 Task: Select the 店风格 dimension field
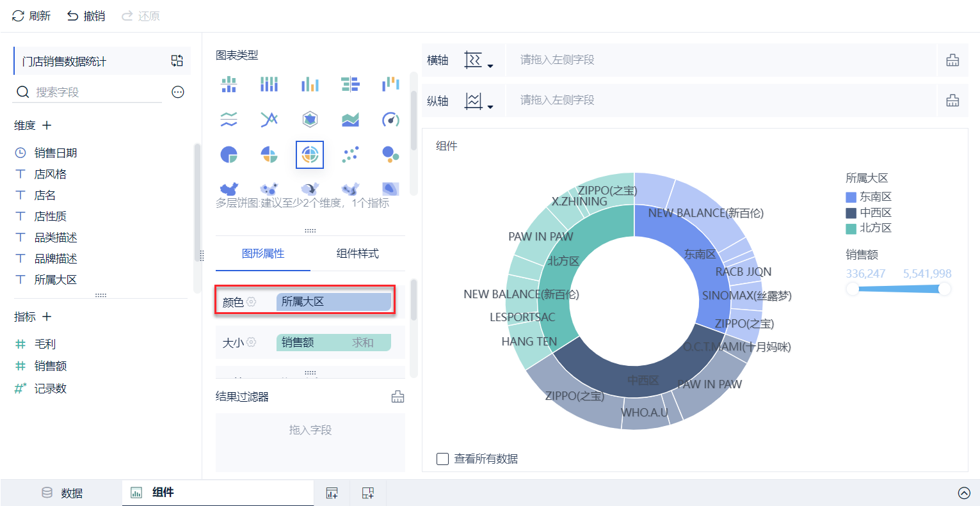pos(51,174)
